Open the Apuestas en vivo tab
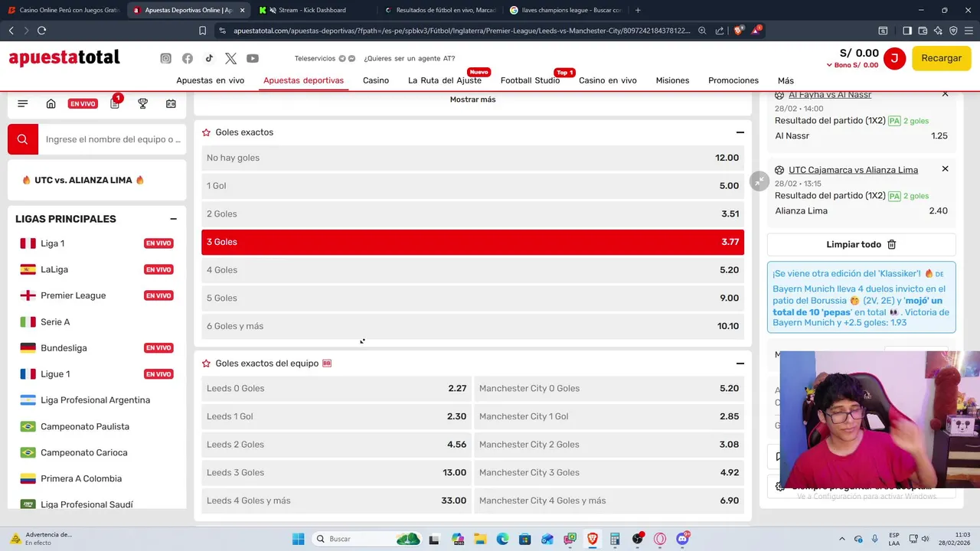Image resolution: width=980 pixels, height=551 pixels. 211,80
